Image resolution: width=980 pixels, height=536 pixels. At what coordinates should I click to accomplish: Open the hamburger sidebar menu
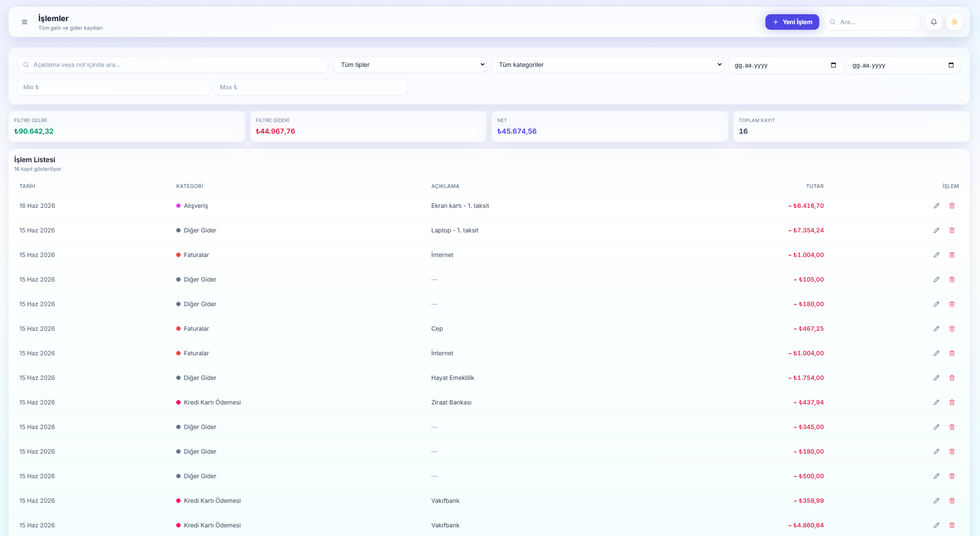(25, 22)
